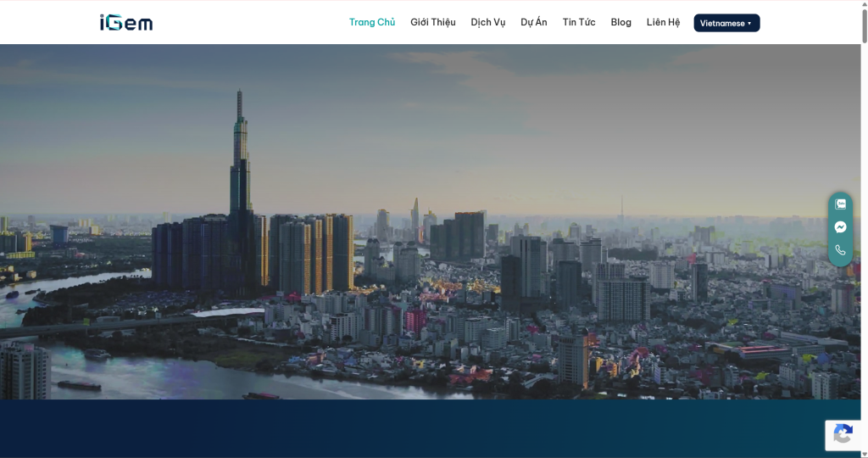Click the scrollbar down arrow
The width and height of the screenshot is (868, 458).
[863, 453]
